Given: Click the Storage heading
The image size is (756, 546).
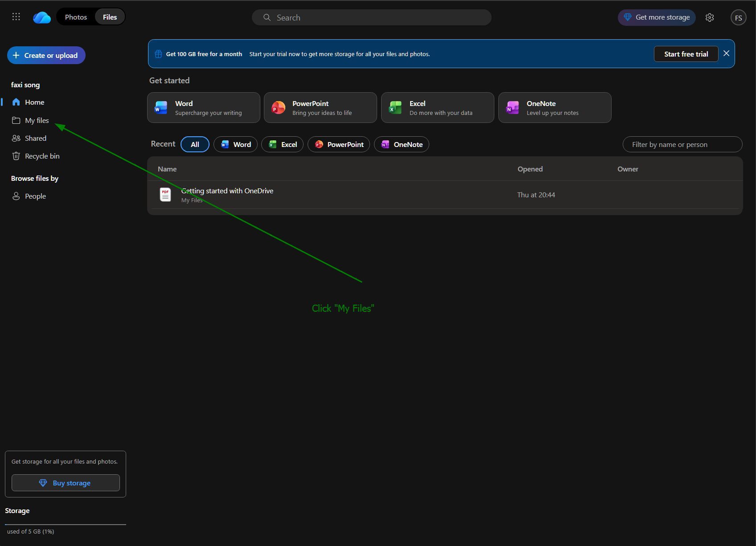Looking at the screenshot, I should pyautogui.click(x=17, y=510).
